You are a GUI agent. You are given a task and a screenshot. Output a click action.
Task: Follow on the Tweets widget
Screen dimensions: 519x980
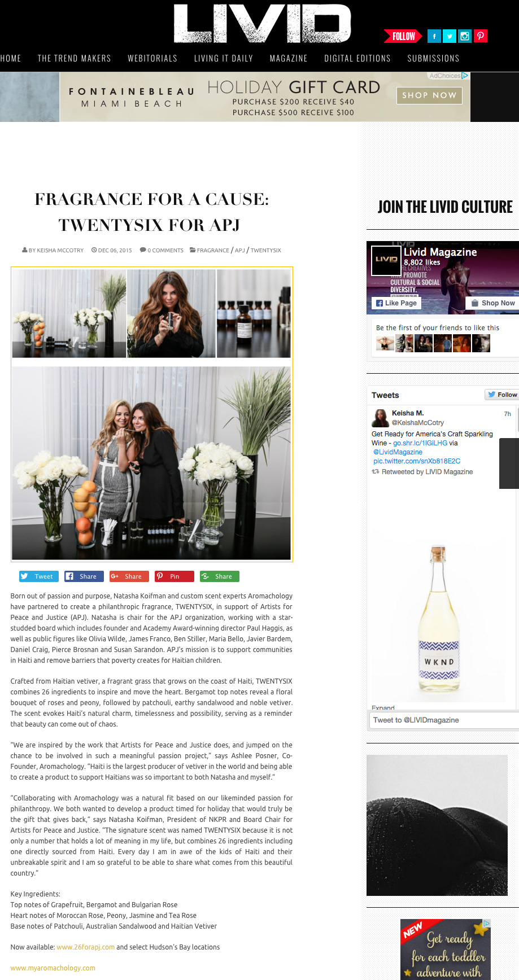tap(502, 395)
